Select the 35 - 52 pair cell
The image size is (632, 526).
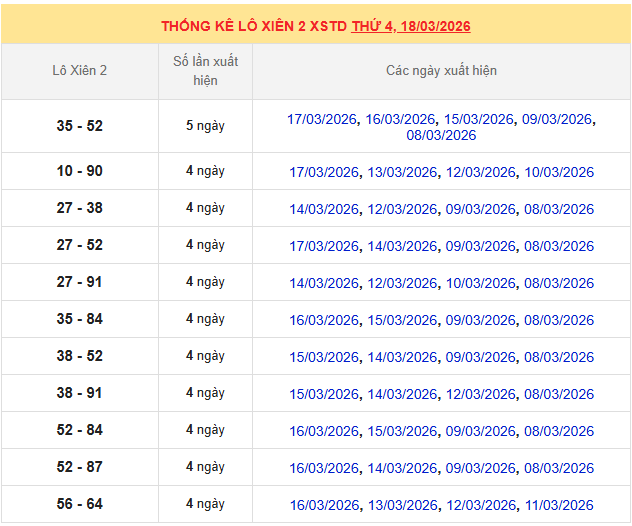point(79,126)
